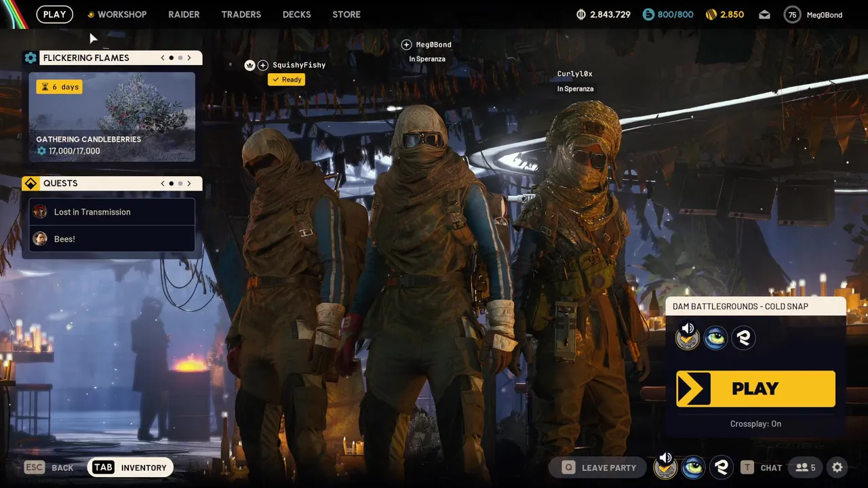Click the next arrow in Quests header
The image size is (868, 488).
[x=189, y=184]
